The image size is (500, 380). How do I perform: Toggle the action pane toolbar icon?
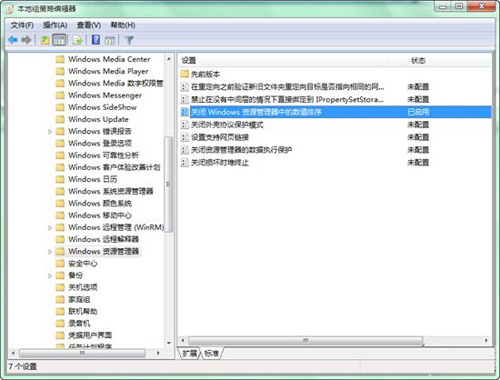tap(110, 41)
